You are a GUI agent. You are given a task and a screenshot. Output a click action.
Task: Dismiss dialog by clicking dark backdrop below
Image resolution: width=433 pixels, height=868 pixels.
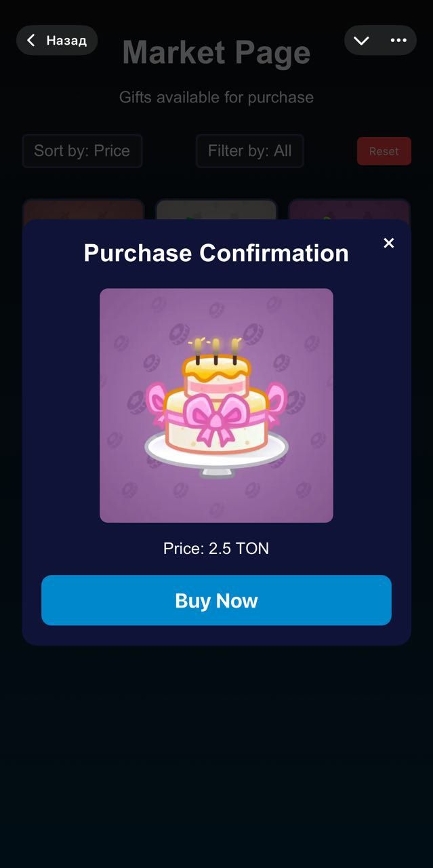tap(216, 753)
